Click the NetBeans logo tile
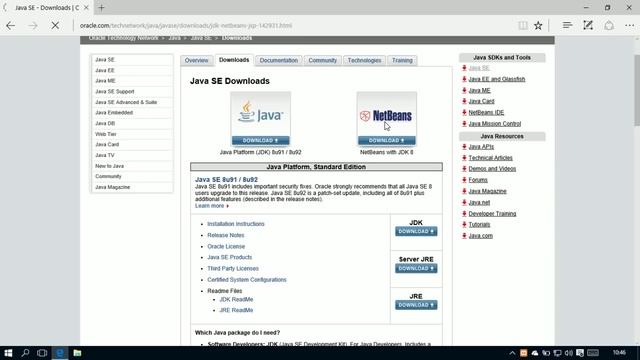Screen dimensions: 640x360 (387, 114)
